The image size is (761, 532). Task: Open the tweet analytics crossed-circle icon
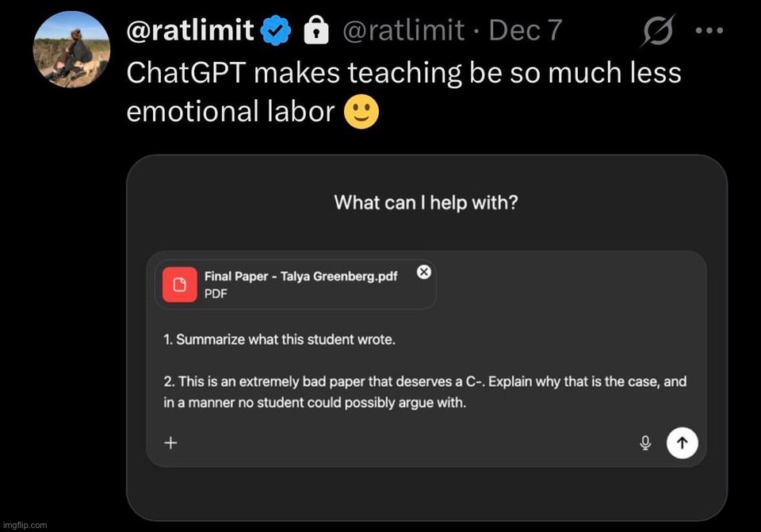tap(660, 30)
